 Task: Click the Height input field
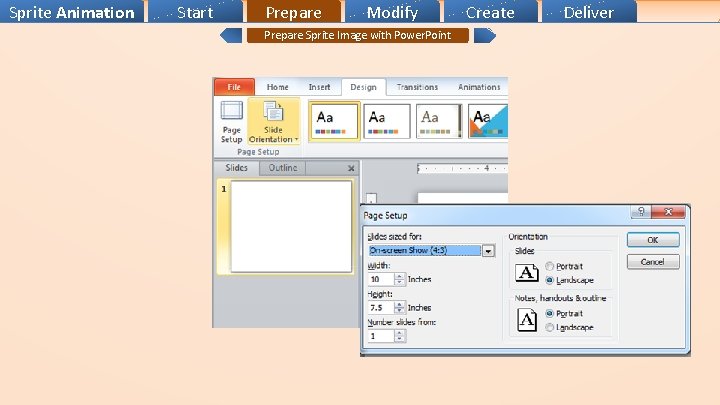381,308
